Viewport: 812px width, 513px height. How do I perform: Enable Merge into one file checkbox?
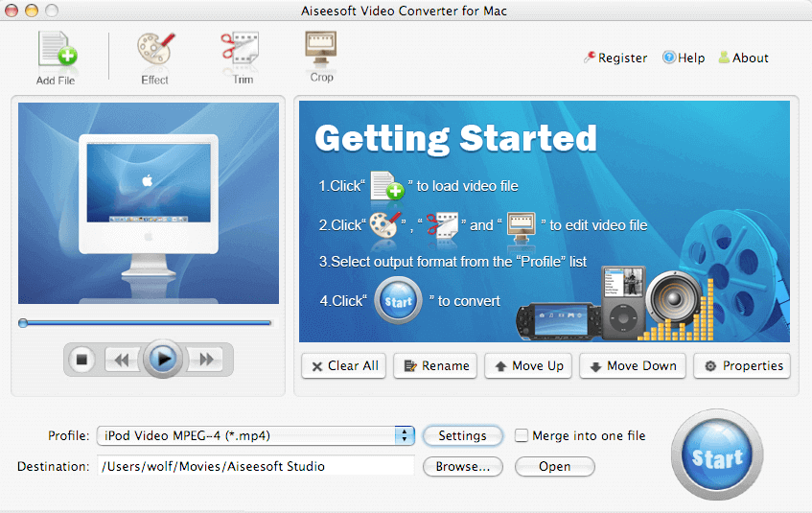tap(522, 435)
